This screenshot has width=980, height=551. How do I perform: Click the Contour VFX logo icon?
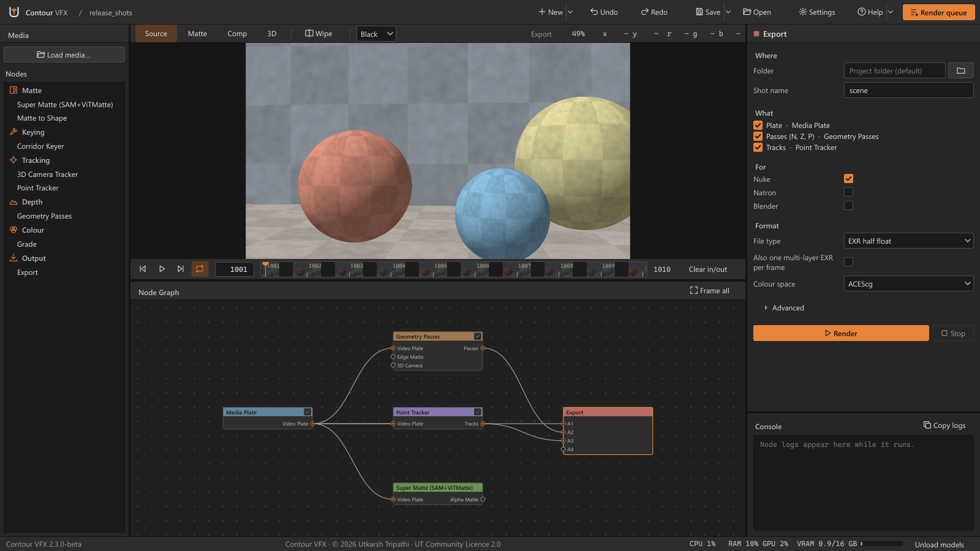tap(13, 12)
